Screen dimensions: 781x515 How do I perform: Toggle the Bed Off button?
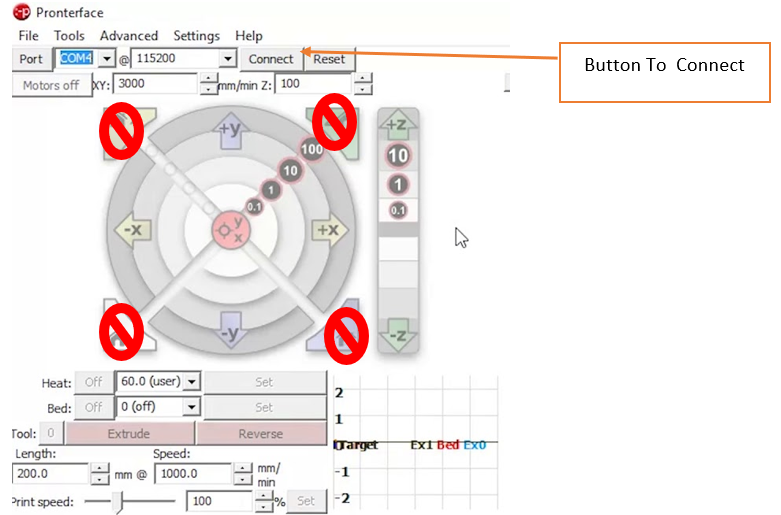point(94,407)
